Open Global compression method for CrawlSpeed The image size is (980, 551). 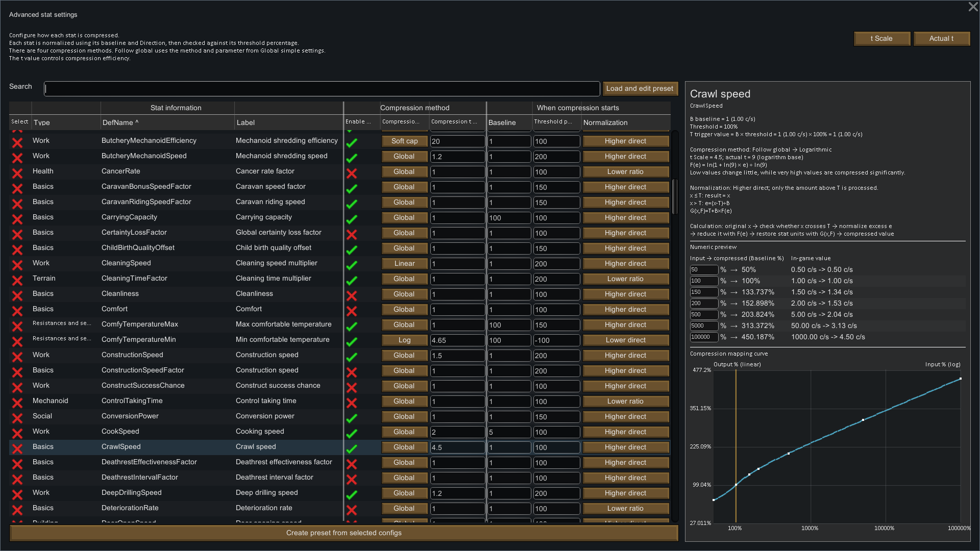(404, 447)
